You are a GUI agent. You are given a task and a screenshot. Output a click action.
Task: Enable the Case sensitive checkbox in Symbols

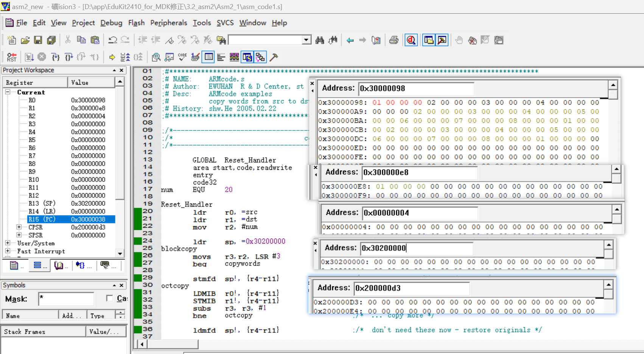[110, 298]
